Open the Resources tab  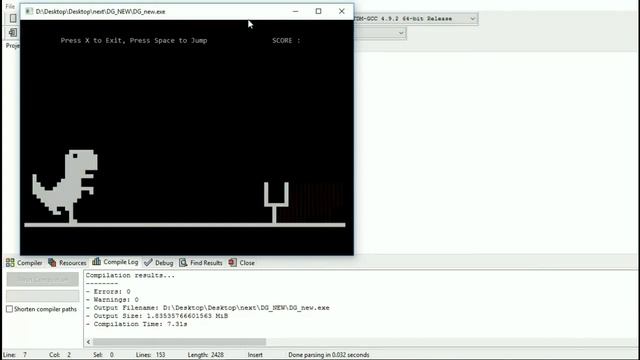[x=67, y=263]
